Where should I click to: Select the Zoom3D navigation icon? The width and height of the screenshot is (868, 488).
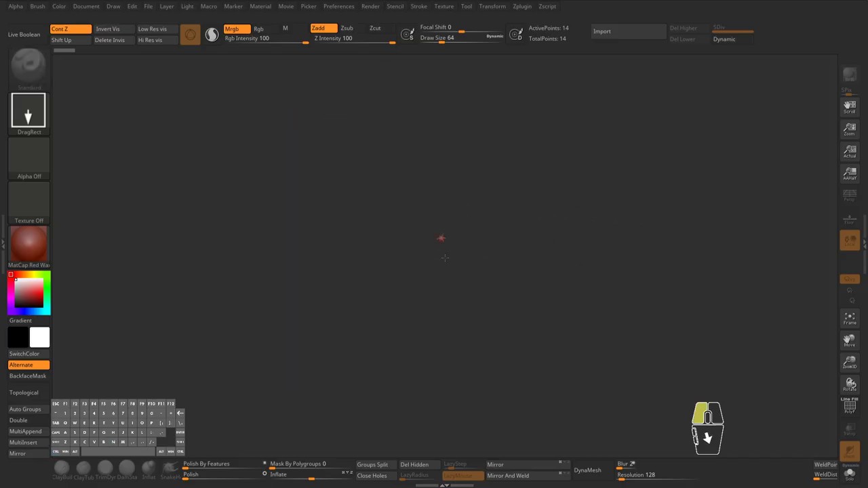point(850,363)
